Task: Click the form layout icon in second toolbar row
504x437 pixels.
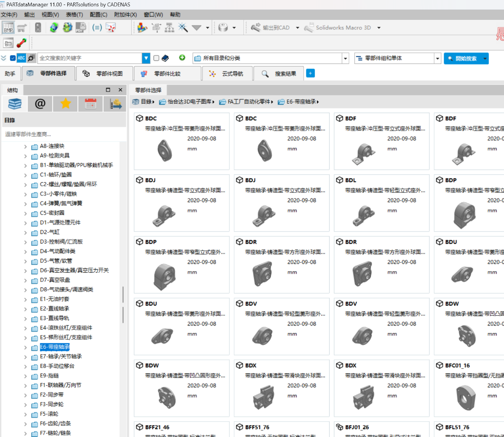Action: pyautogui.click(x=8, y=43)
